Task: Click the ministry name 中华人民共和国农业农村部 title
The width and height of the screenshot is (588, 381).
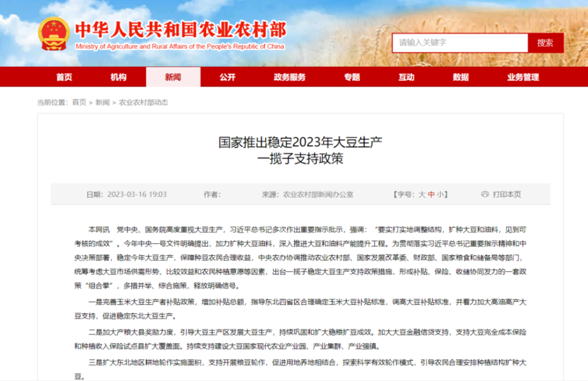Action: (181, 30)
